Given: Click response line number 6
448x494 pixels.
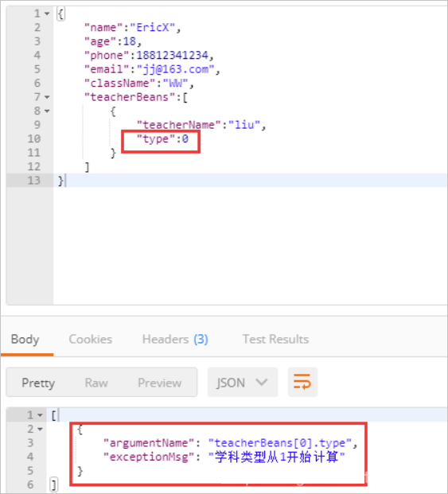Looking at the screenshot, I should pos(30,485).
